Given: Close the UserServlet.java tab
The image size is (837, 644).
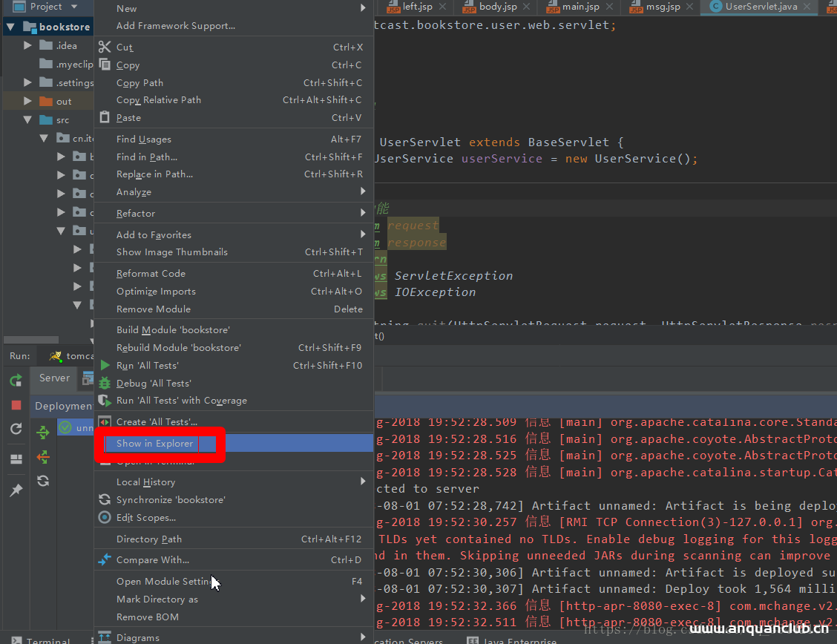Looking at the screenshot, I should 807,7.
